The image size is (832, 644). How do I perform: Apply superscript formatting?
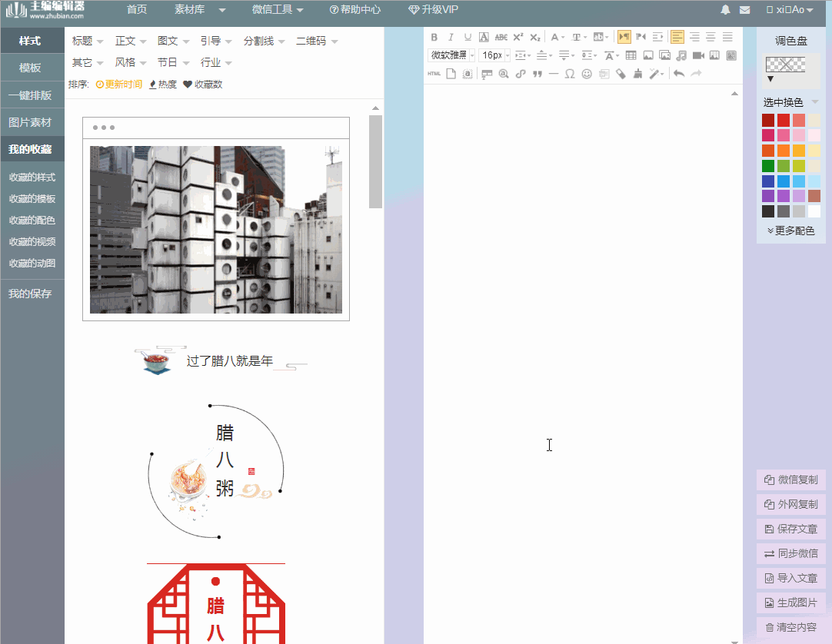(517, 37)
